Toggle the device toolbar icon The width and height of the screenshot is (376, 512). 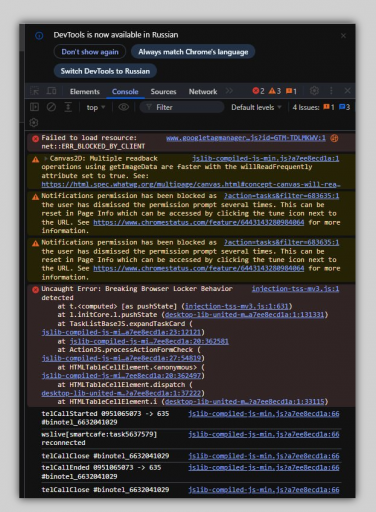(x=51, y=91)
